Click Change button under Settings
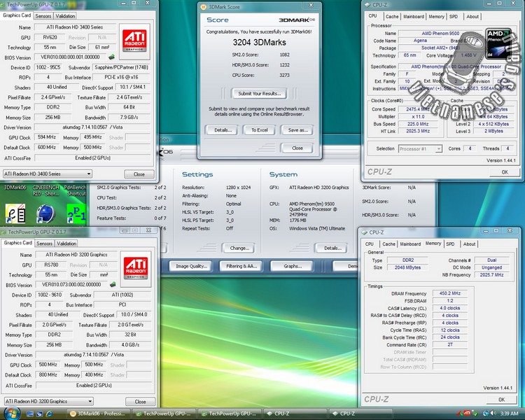The image size is (525, 420). pyautogui.click(x=239, y=248)
